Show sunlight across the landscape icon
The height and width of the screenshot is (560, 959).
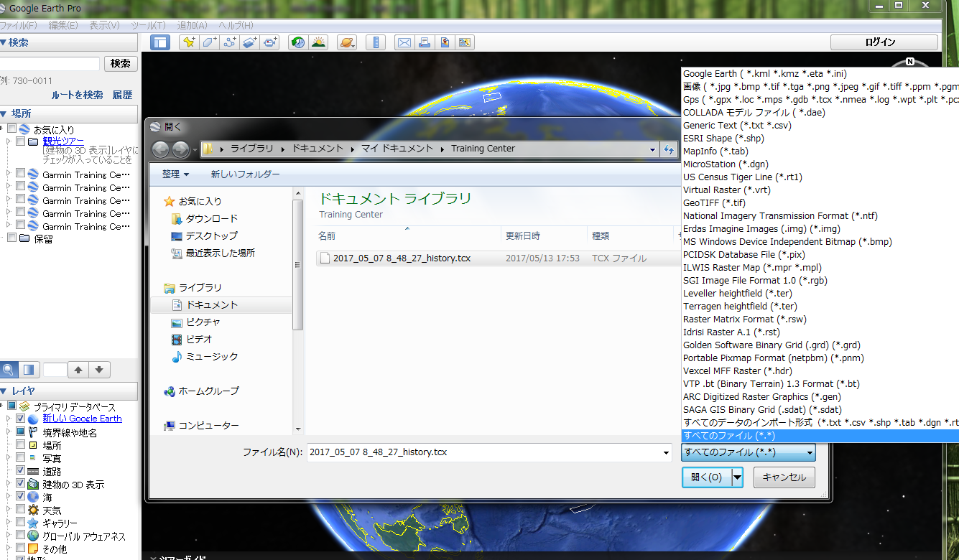318,42
